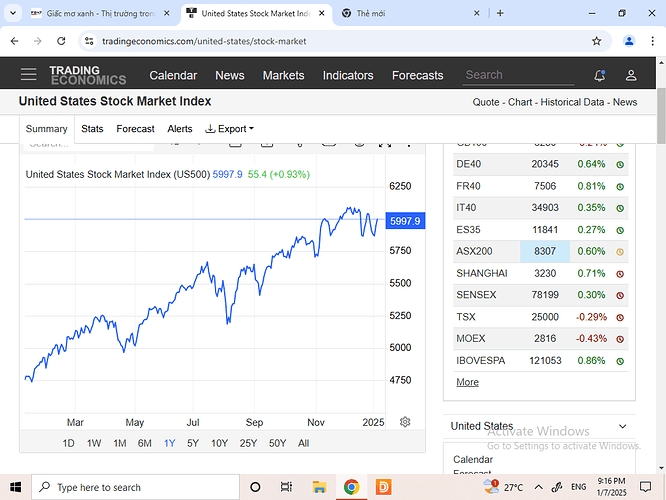
Task: Click the Historical Data link
Action: coord(572,102)
